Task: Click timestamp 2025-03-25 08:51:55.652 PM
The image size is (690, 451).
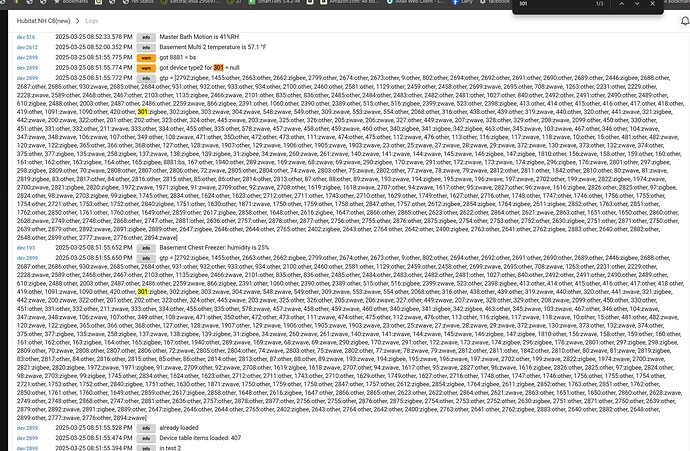Action: (x=94, y=248)
